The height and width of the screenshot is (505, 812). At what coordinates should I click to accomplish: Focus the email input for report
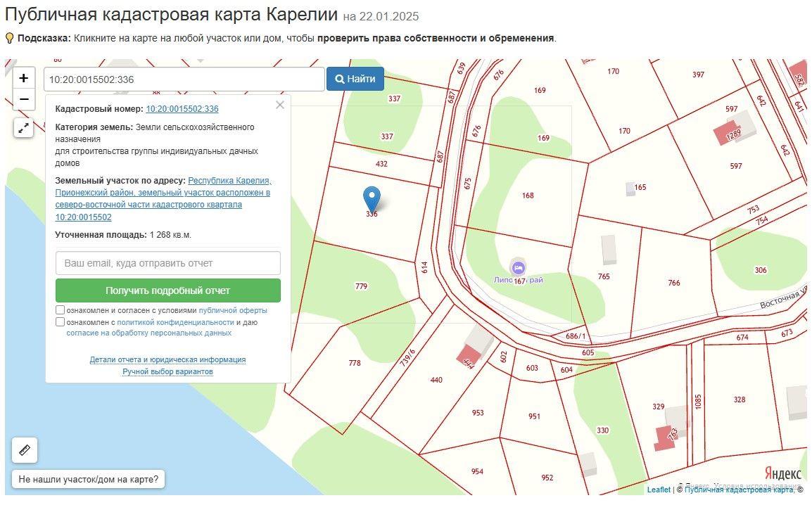(168, 263)
